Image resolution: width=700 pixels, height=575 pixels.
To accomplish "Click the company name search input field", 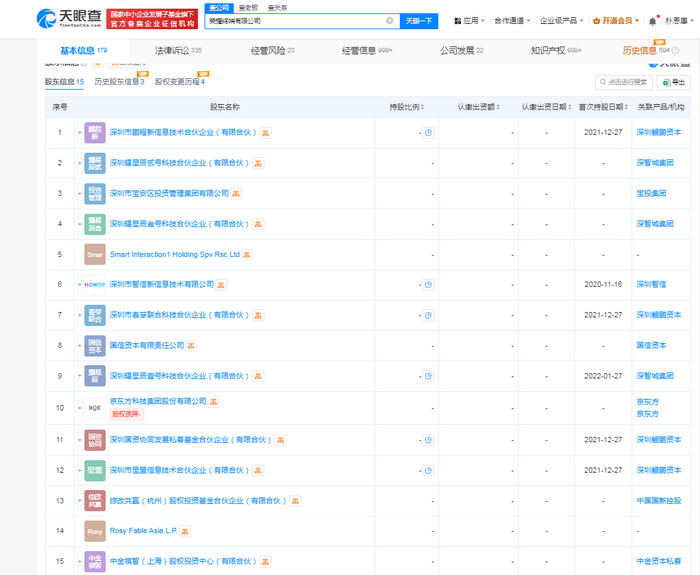I will pyautogui.click(x=300, y=20).
